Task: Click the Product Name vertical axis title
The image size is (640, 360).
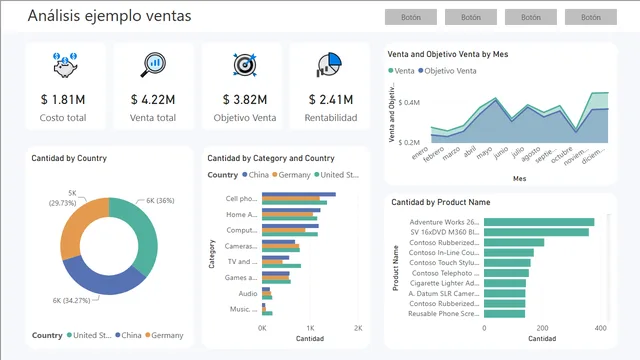Action: coord(395,268)
